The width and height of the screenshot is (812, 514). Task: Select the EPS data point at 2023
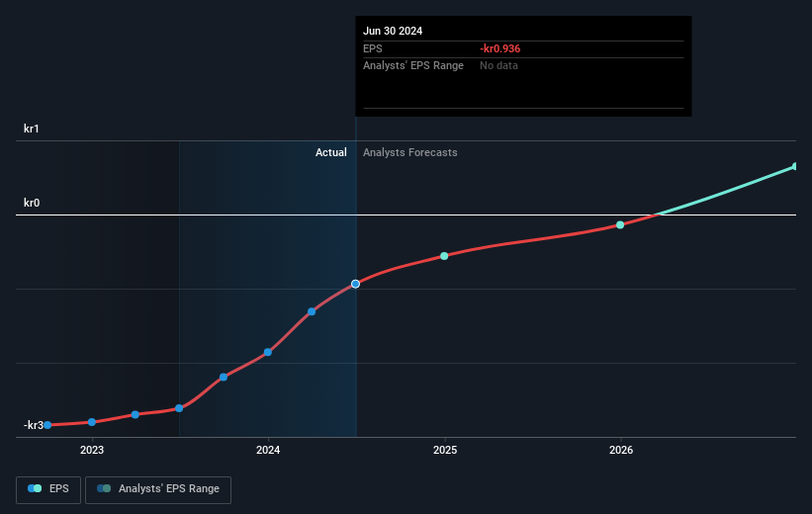(x=92, y=422)
